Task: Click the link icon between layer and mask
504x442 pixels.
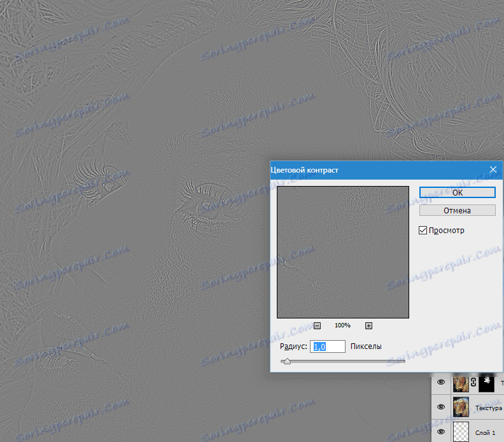Action: (x=473, y=382)
